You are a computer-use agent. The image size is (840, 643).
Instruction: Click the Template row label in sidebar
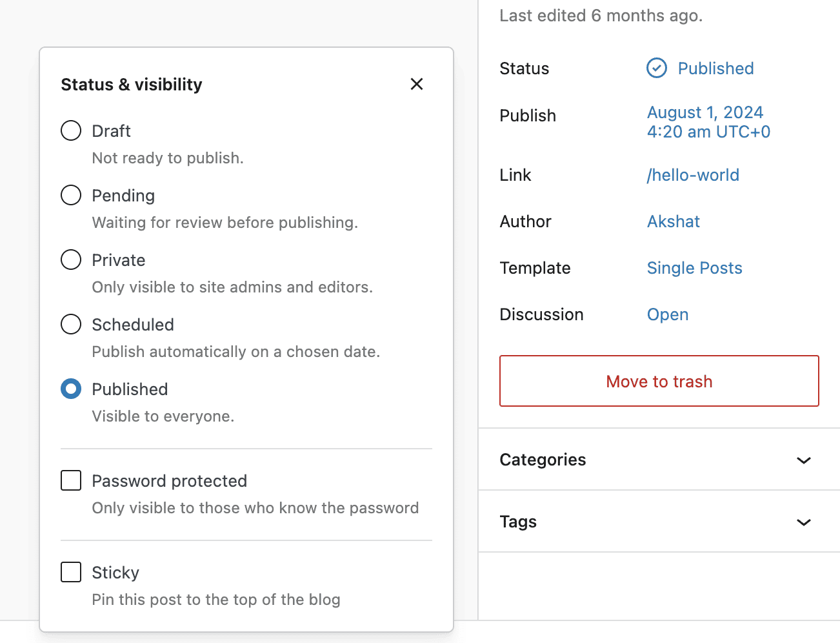[x=535, y=268]
